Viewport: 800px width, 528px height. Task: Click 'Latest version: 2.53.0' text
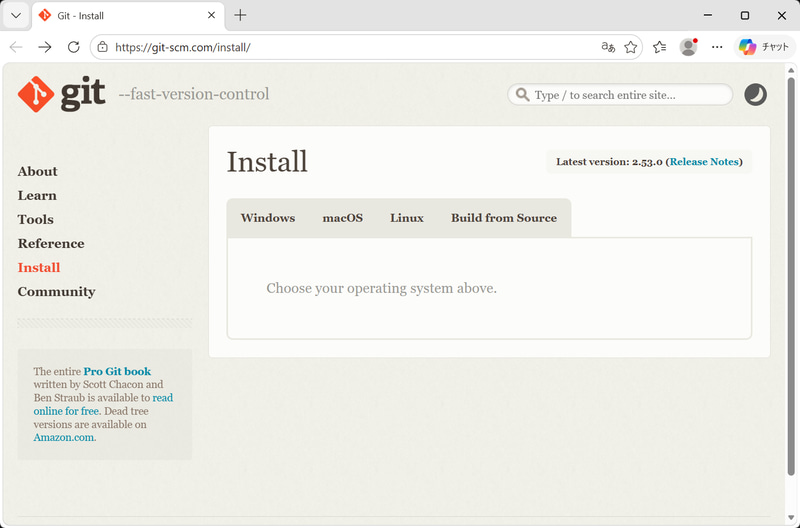pos(609,162)
